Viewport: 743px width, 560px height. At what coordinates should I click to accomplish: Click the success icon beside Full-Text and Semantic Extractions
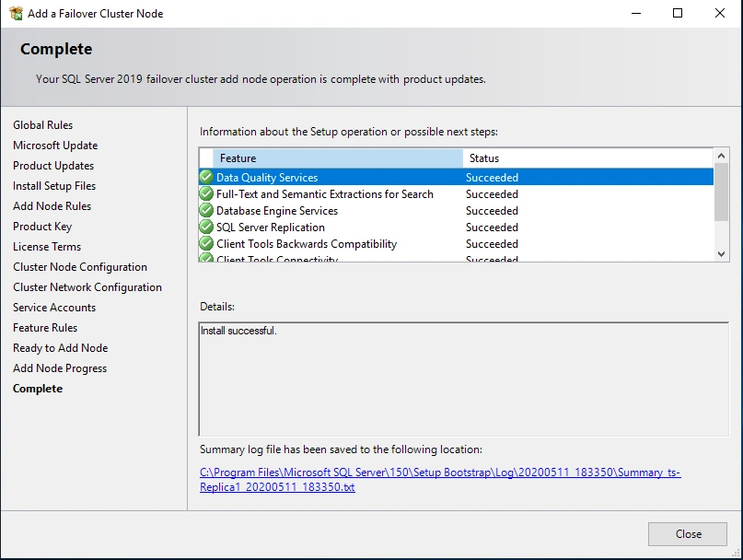pyautogui.click(x=206, y=193)
